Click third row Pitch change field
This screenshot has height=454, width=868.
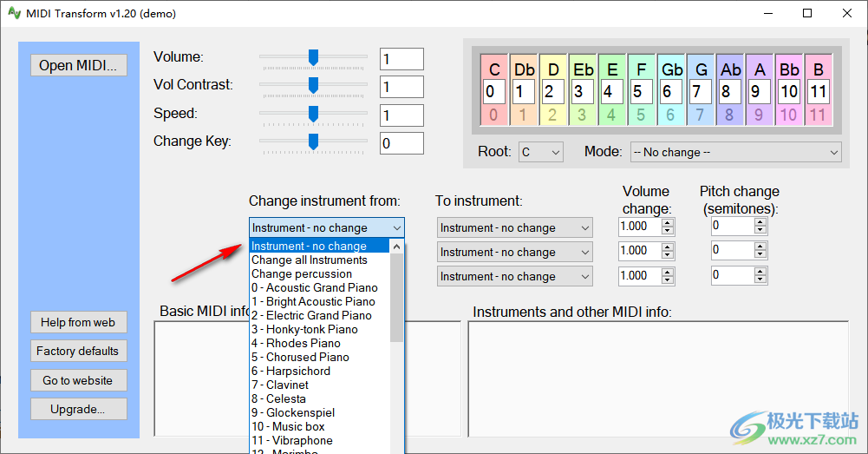(x=733, y=275)
